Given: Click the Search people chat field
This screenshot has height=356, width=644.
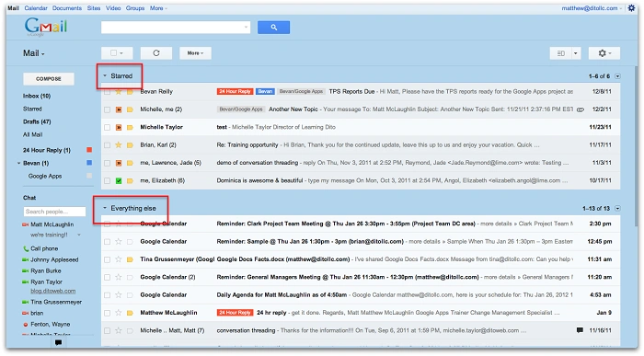Looking at the screenshot, I should 54,212.
